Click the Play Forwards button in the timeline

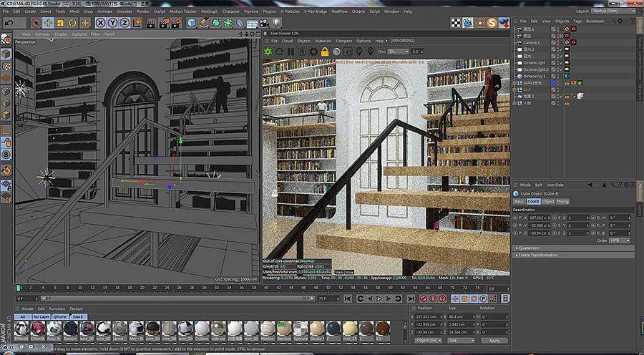coord(379,298)
